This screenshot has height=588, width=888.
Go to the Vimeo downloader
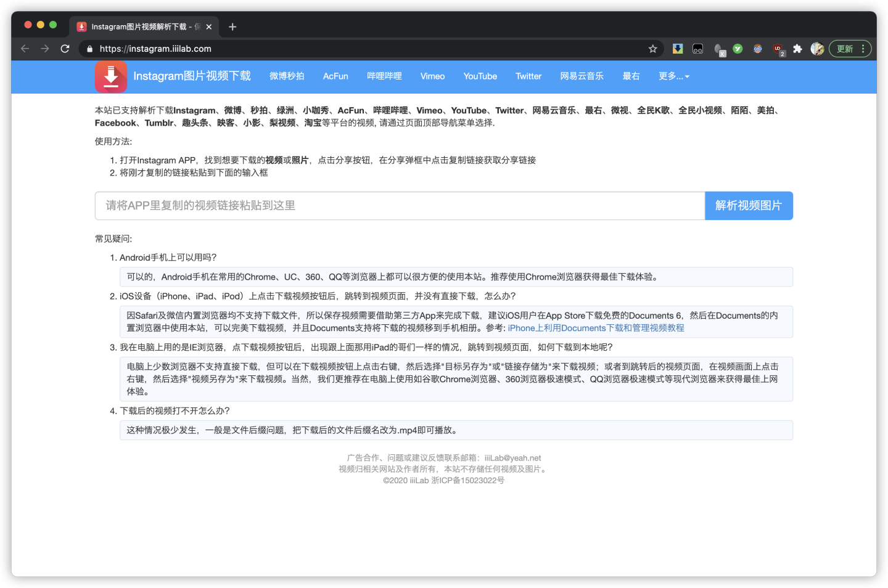pos(432,76)
